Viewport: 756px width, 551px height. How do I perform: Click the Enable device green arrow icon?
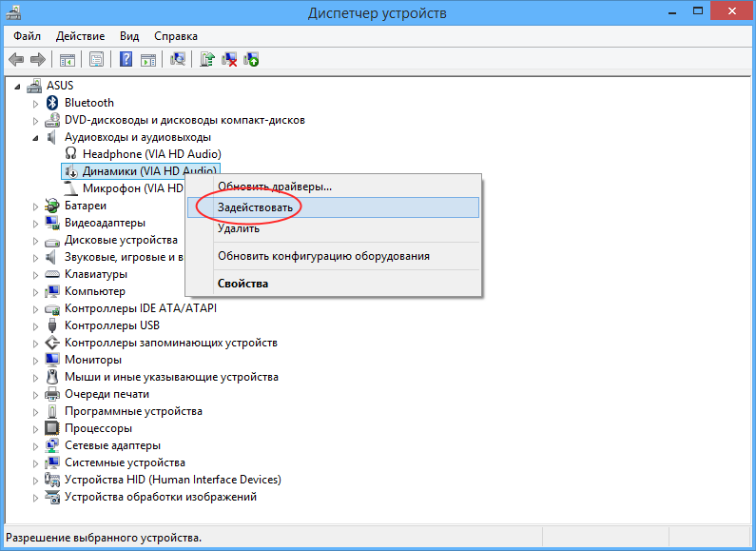tap(251, 59)
